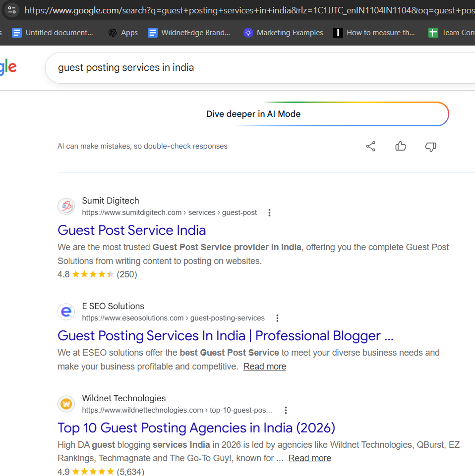This screenshot has height=476, width=475.
Task: Click the 4.8 star rating of Sumit Digitech
Action: point(97,274)
